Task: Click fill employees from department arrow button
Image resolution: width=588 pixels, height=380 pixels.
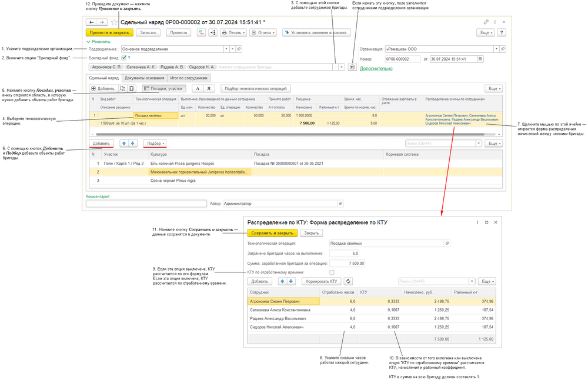Action: click(x=352, y=67)
